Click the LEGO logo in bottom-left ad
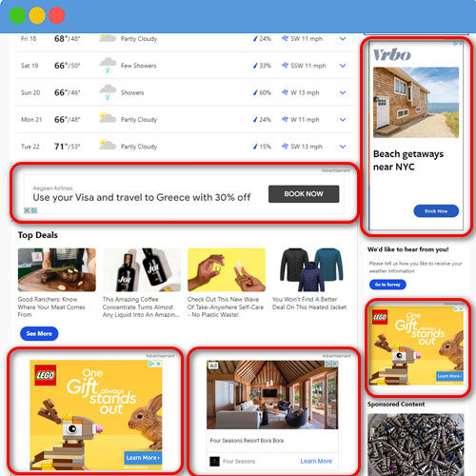Viewport: 476px width, 476px height. coord(46,375)
